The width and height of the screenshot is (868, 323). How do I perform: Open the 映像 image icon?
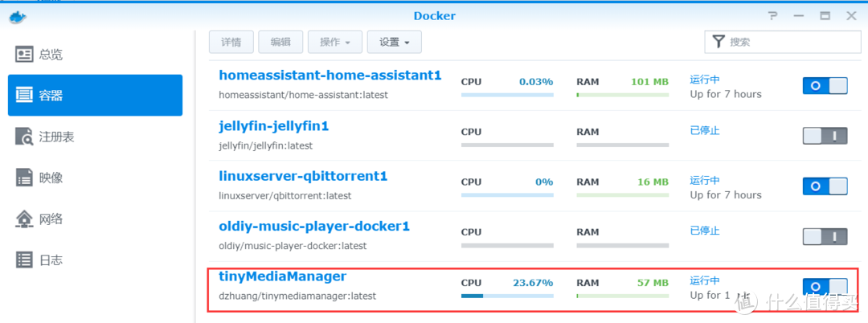click(24, 178)
